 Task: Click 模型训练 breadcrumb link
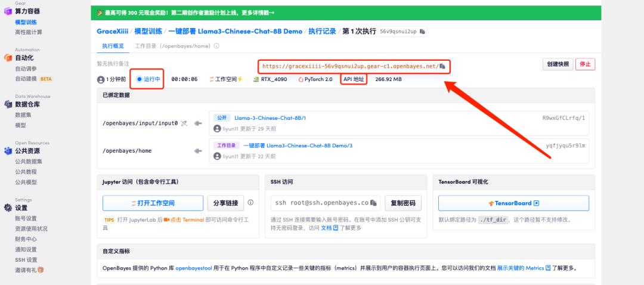[148, 31]
